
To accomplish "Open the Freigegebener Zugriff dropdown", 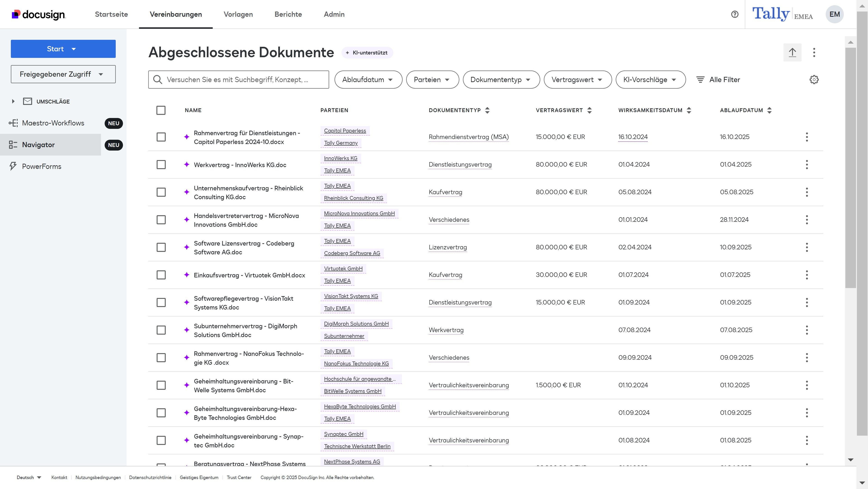I will click(63, 74).
